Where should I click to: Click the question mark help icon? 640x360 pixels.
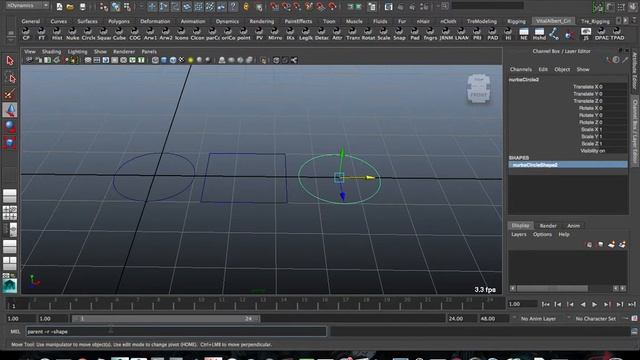233,6
